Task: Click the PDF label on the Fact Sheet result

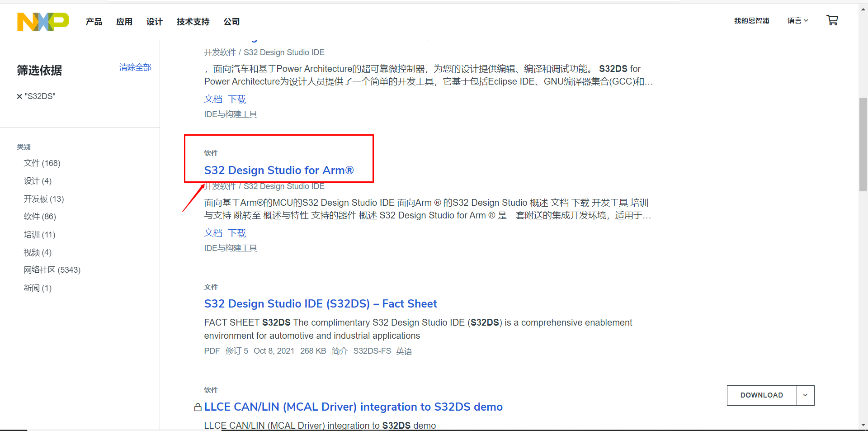Action: pos(212,351)
